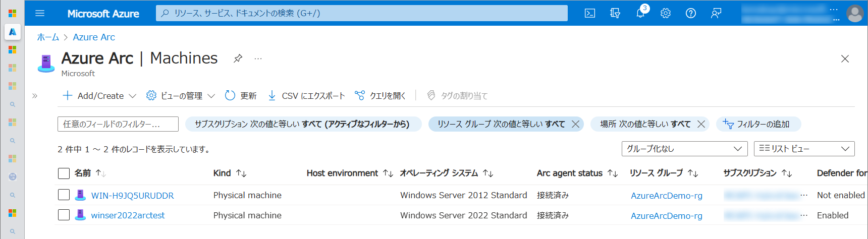
Task: Click the 更新 refresh button
Action: coord(241,95)
